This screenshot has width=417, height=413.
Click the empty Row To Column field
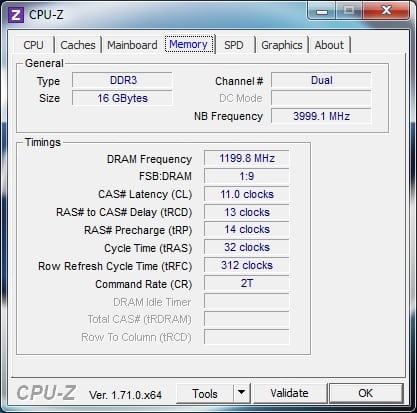(x=247, y=337)
